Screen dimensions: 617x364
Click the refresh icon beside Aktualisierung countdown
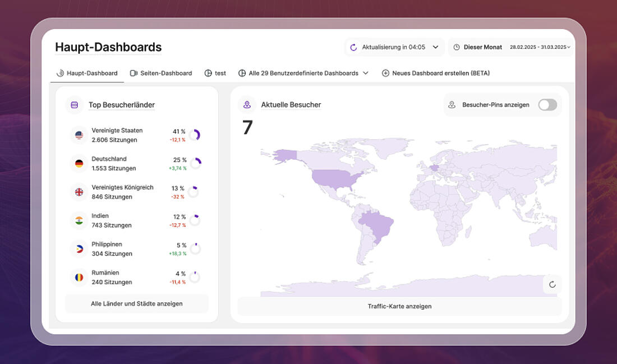[x=353, y=47]
